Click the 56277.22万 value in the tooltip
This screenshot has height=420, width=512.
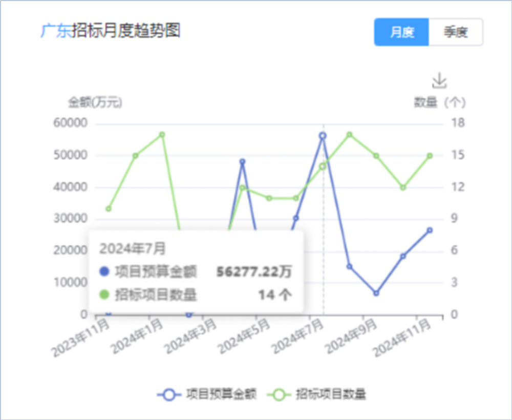pos(254,272)
